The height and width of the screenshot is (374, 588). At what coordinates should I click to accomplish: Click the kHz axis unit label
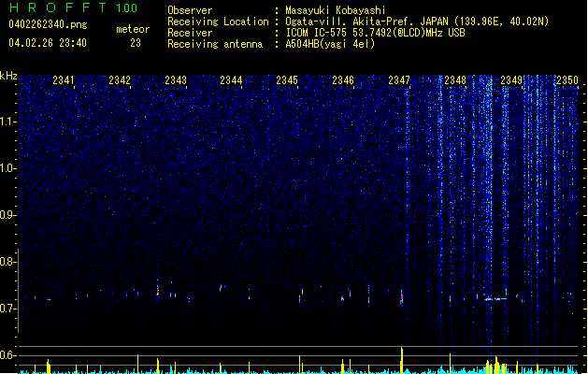click(8, 76)
